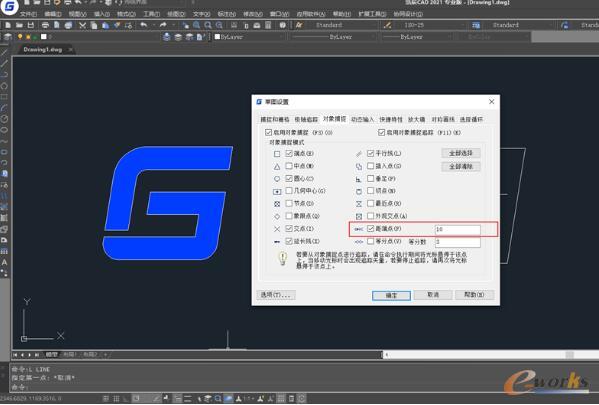Click the Help question mark toolbar icon
The image size is (599, 405).
282,25
